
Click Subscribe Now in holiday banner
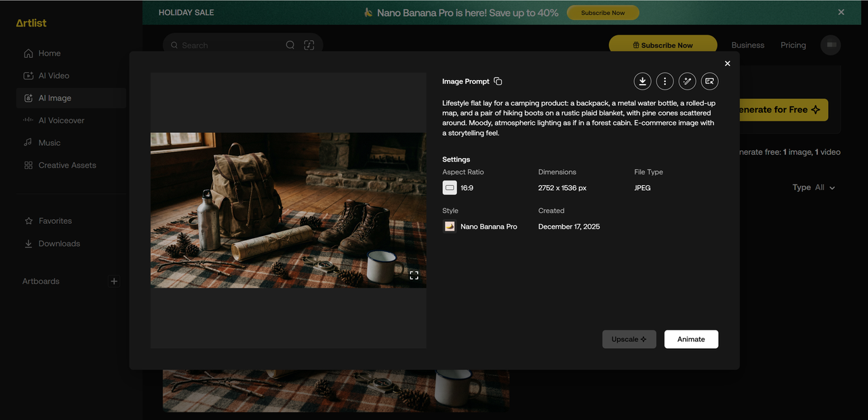pyautogui.click(x=603, y=13)
